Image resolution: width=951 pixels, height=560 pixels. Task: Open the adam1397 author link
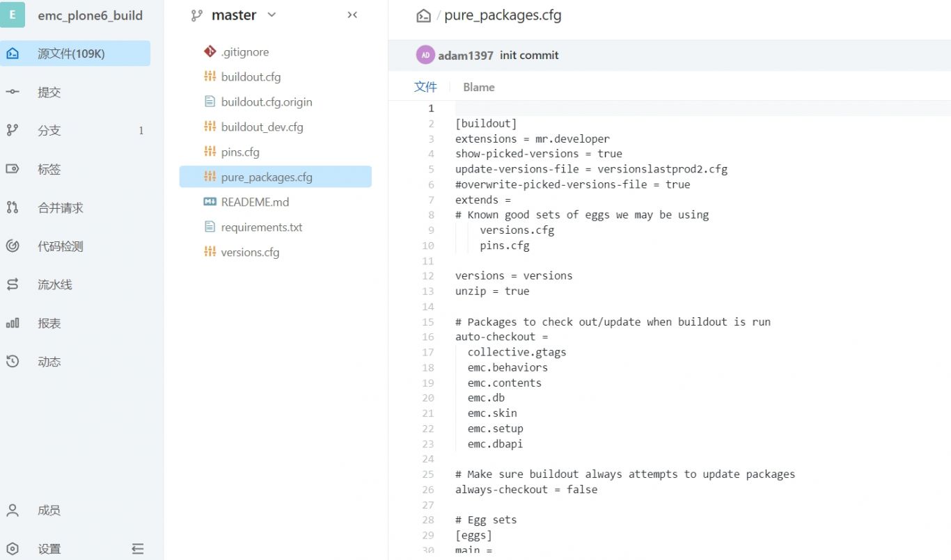466,55
